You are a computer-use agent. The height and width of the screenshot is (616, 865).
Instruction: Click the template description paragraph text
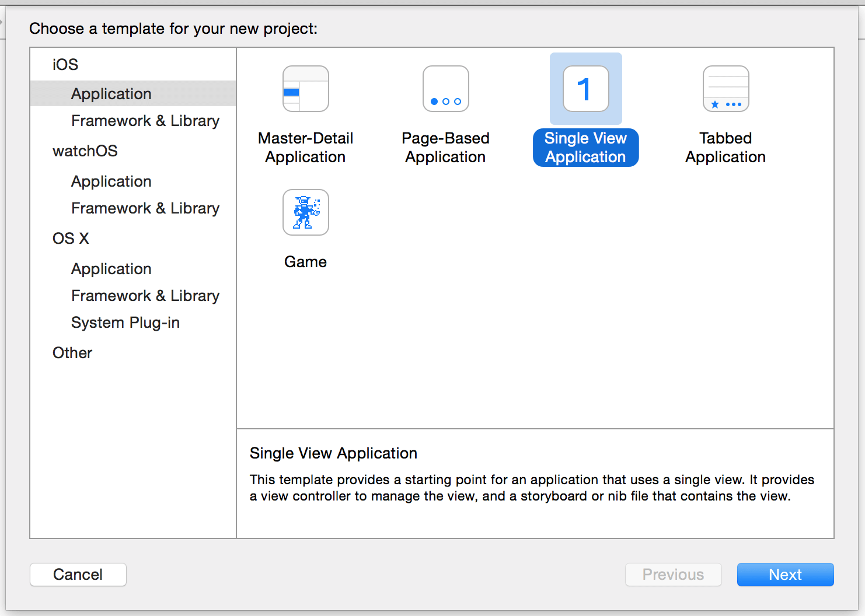(x=532, y=488)
